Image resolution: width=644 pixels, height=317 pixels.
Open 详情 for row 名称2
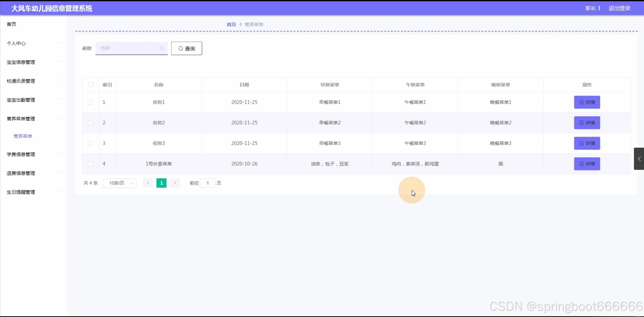coord(587,123)
